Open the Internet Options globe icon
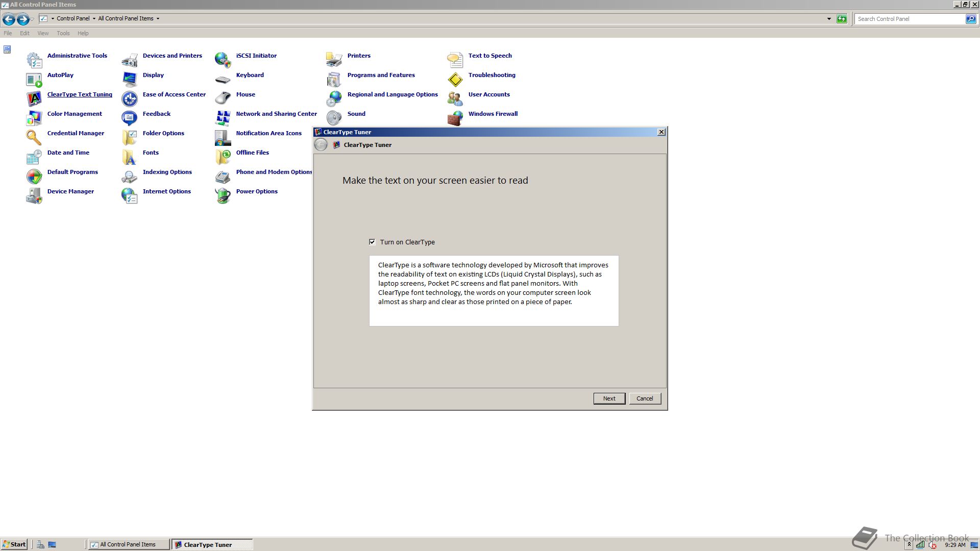 click(x=130, y=196)
